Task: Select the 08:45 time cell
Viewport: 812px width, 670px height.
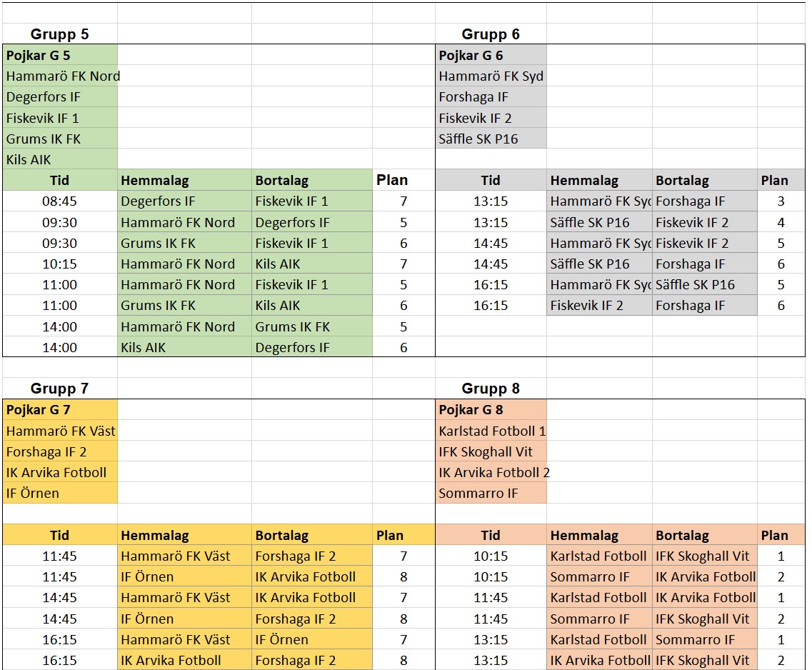Action: coord(59,201)
